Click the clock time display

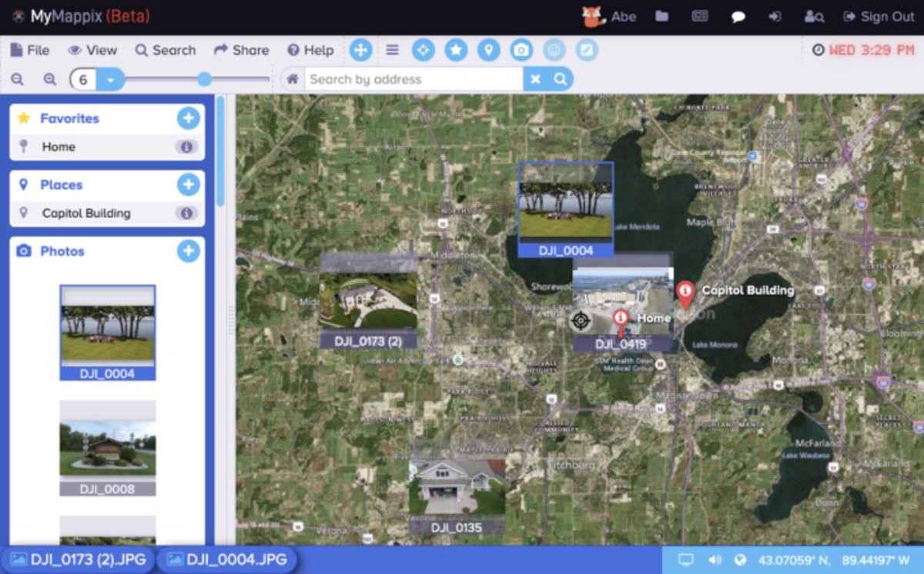(863, 50)
